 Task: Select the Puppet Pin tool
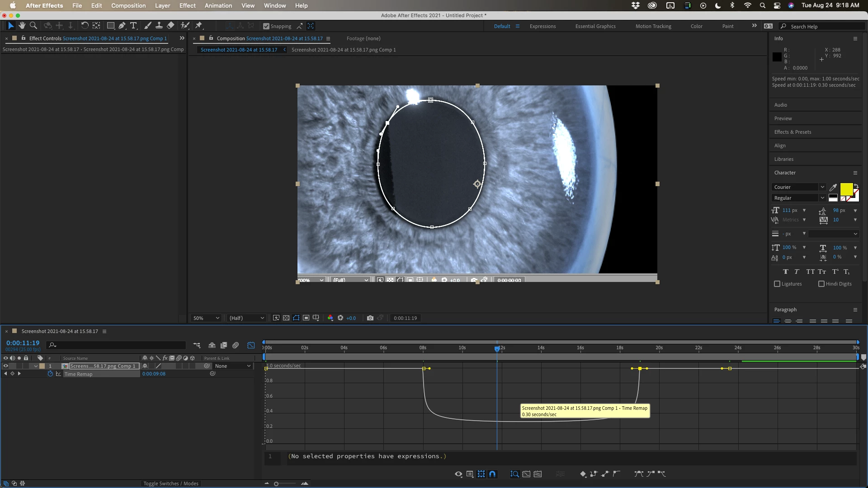198,26
